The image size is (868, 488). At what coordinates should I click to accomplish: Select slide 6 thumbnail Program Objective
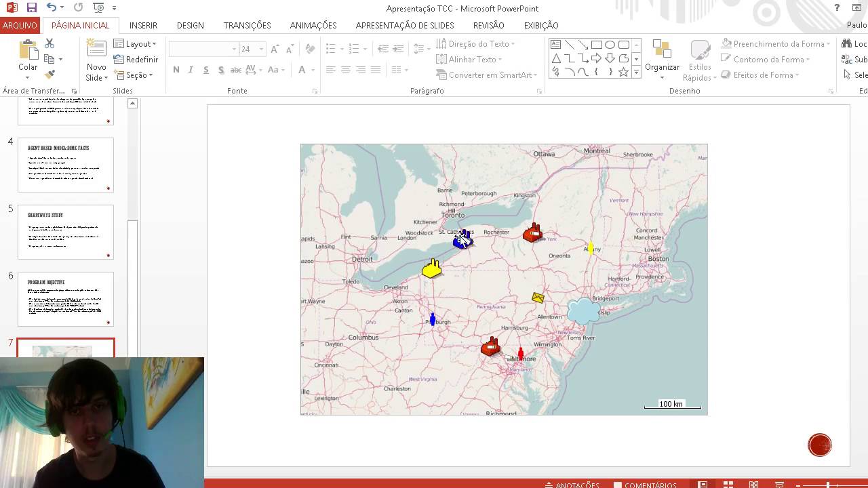[x=66, y=299]
